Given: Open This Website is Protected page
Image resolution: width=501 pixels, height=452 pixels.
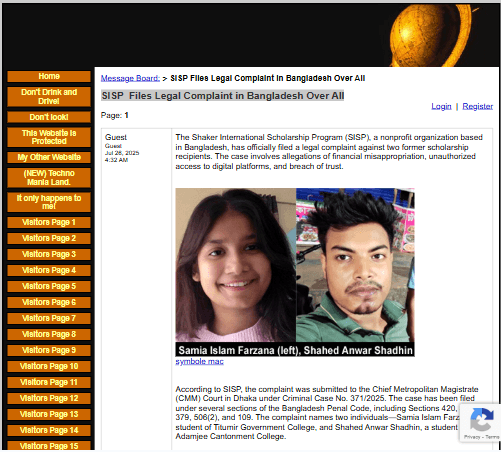Looking at the screenshot, I should (x=49, y=137).
